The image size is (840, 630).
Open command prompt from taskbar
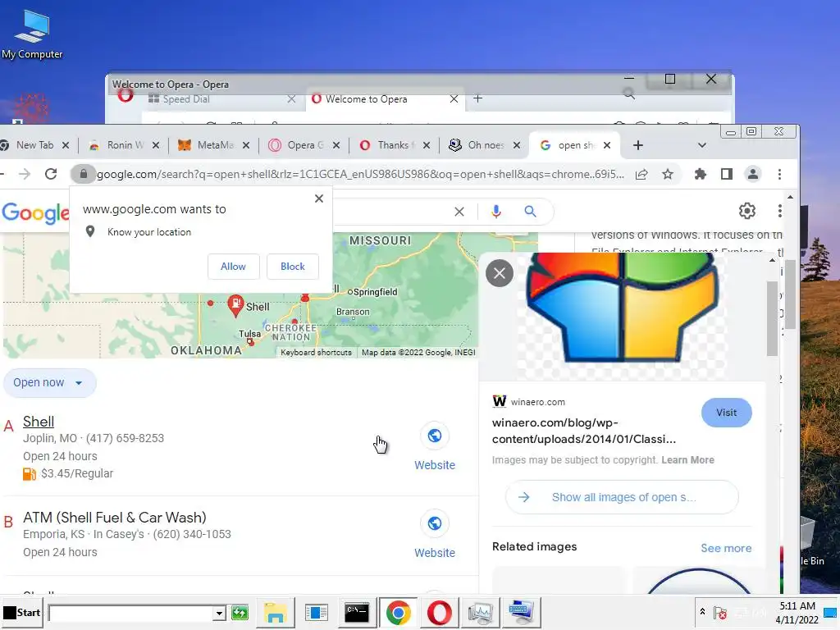click(x=357, y=612)
